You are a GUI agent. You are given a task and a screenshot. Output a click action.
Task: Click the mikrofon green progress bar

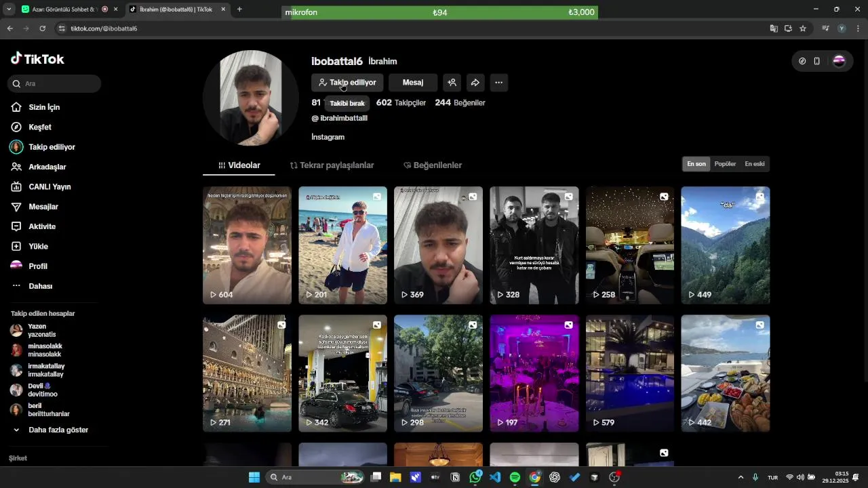(x=440, y=12)
